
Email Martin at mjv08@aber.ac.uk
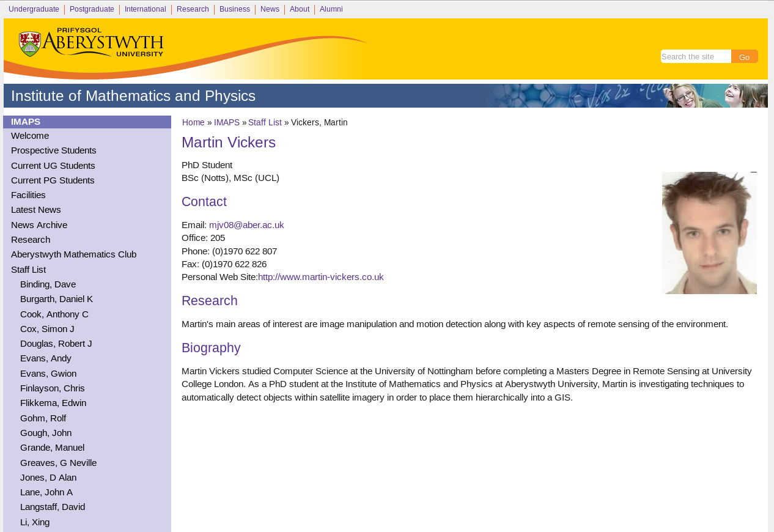tap(246, 225)
